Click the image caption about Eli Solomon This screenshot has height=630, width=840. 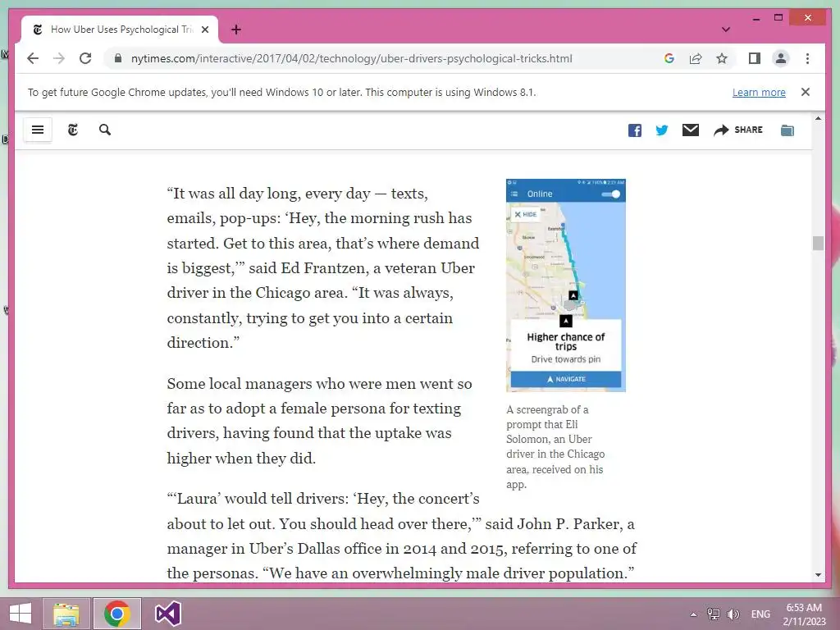tap(555, 447)
